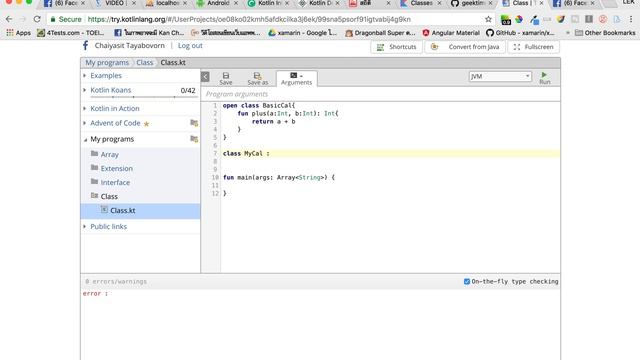Image resolution: width=640 pixels, height=360 pixels.
Task: Select the Class folder
Action: click(x=109, y=196)
